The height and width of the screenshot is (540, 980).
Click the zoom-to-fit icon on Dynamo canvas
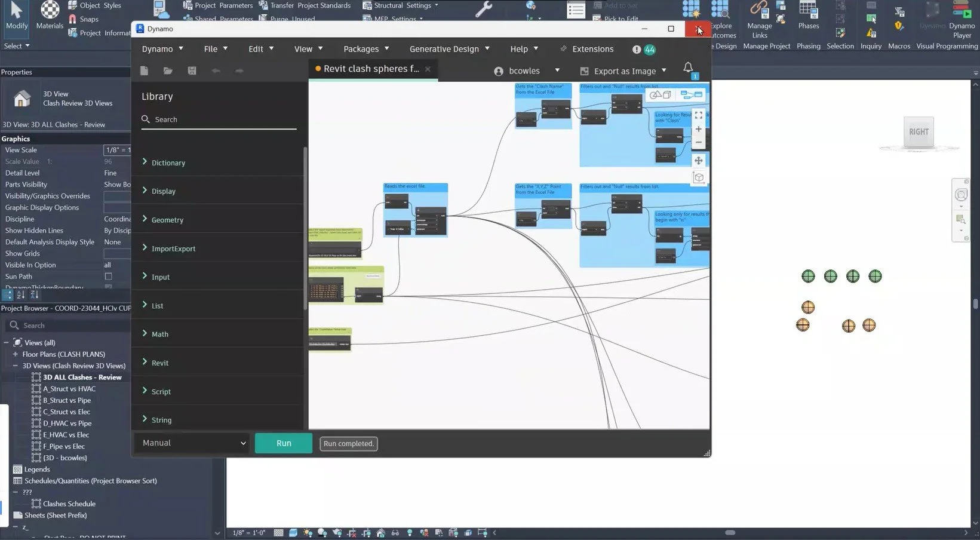pos(699,115)
